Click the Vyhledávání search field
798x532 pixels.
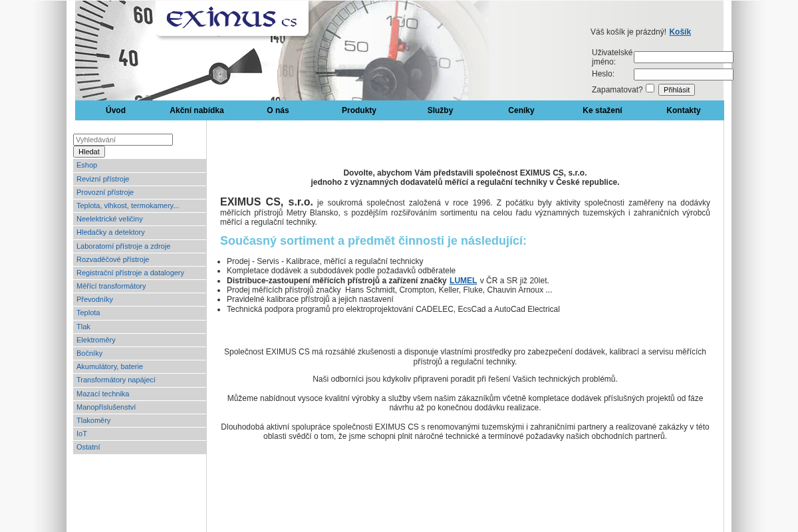[x=123, y=140]
